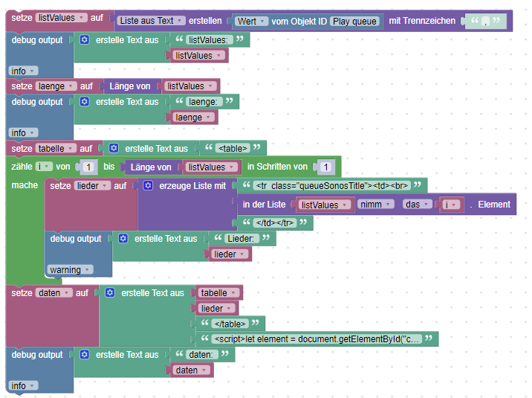Open gear mutator on erzeuge Liste mit block
Screen dimensions: 532x398
(148, 185)
